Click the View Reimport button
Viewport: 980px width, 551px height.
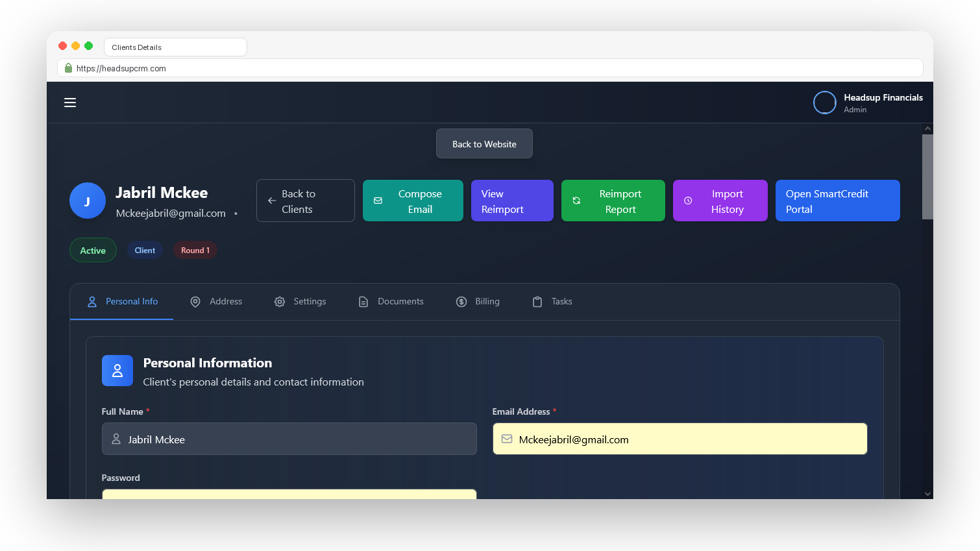[x=512, y=201]
